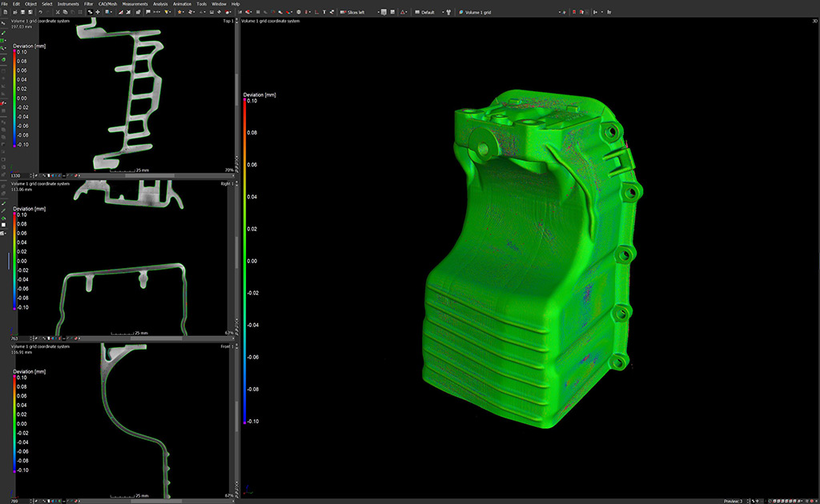This screenshot has height=504, width=820.
Task: Click the Undo icon in the toolbar
Action: [x=39, y=13]
